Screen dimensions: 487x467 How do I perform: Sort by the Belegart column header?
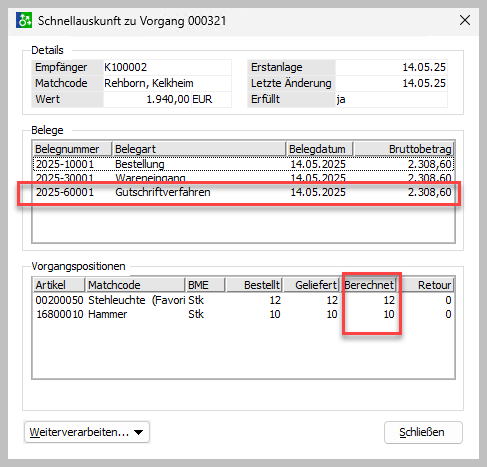(x=199, y=149)
